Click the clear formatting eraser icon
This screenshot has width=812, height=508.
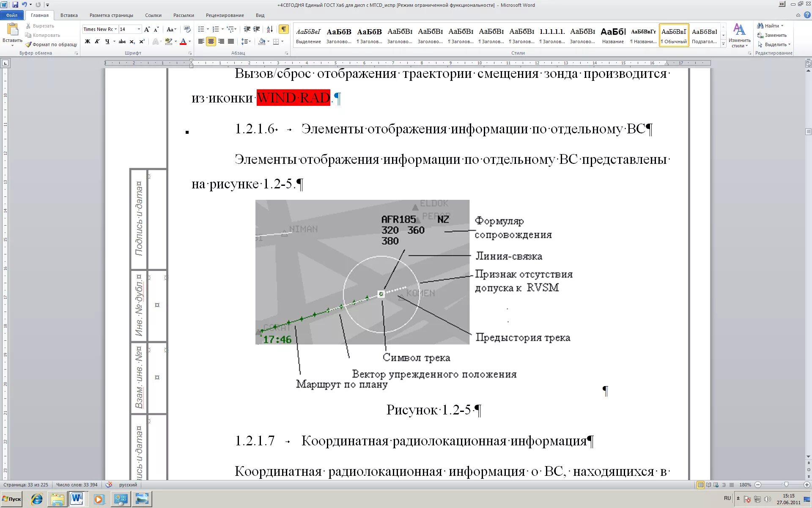(187, 29)
